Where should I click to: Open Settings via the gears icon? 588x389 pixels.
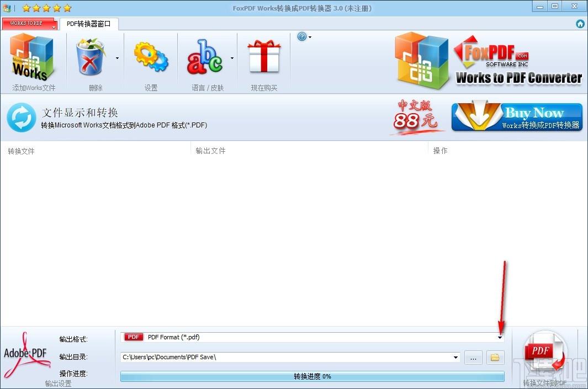click(x=151, y=57)
